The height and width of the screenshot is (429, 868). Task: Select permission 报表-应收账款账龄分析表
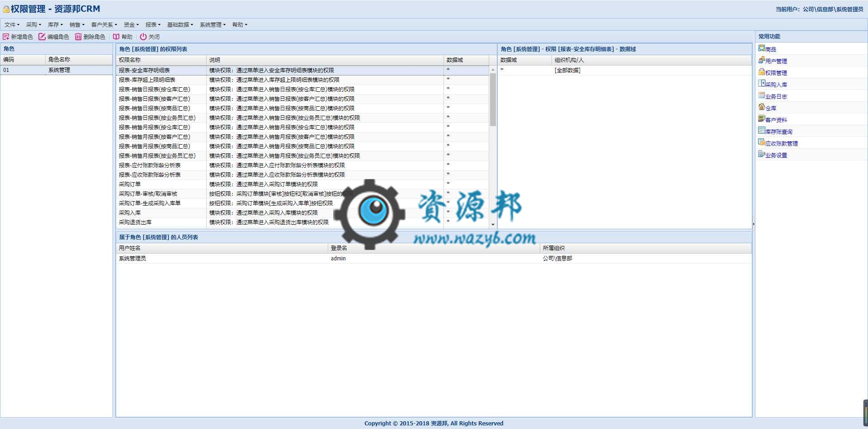tap(302, 174)
